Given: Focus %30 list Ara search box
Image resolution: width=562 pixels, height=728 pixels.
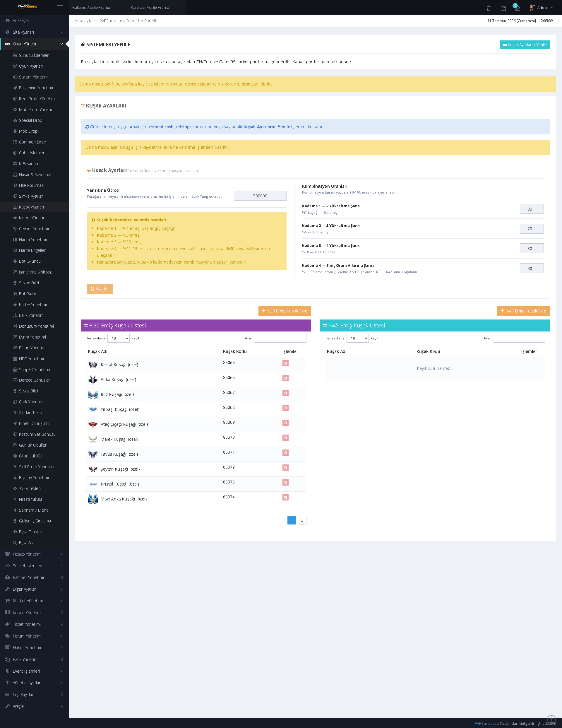Looking at the screenshot, I should point(280,338).
